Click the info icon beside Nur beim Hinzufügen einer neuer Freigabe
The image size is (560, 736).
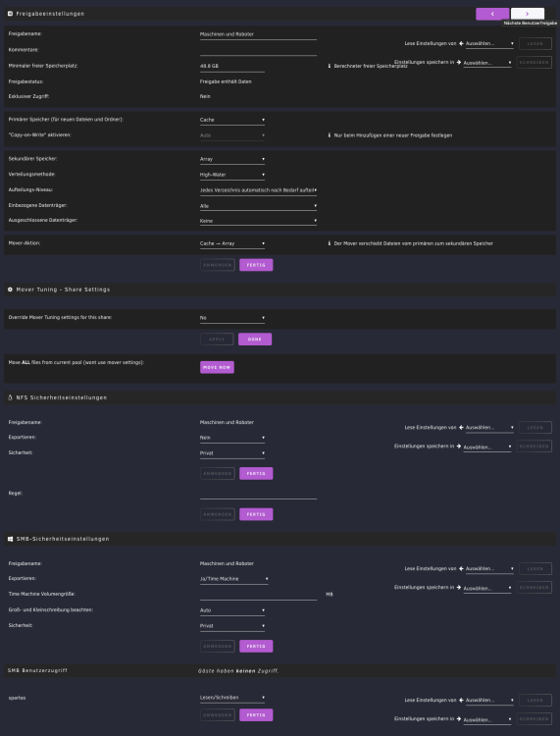pos(330,135)
